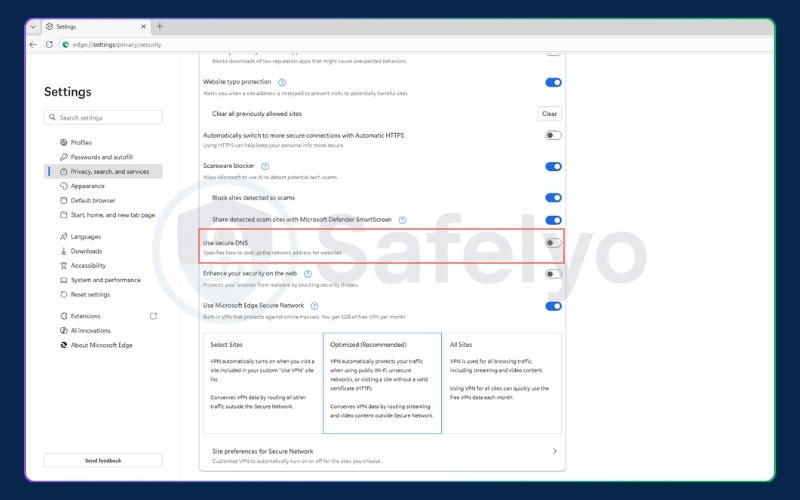The width and height of the screenshot is (800, 500).
Task: Disable Scareware blocker toggle
Action: tap(553, 166)
